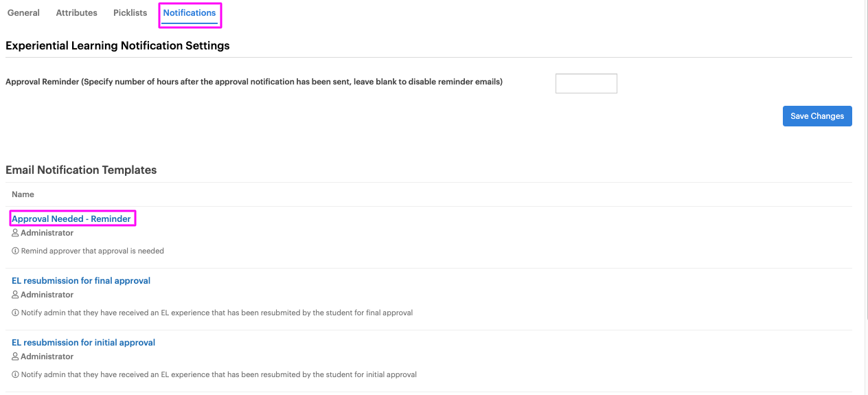The image size is (868, 395).
Task: Click the Experiential Learning Notification Settings heading
Action: 117,46
